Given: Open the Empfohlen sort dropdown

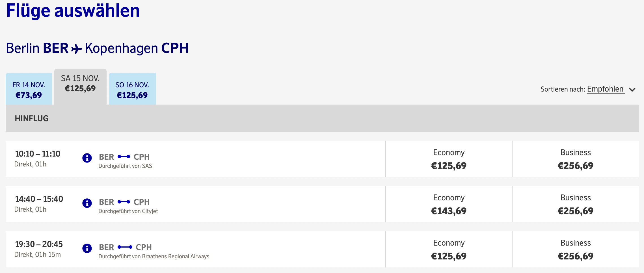Looking at the screenshot, I should (x=605, y=89).
